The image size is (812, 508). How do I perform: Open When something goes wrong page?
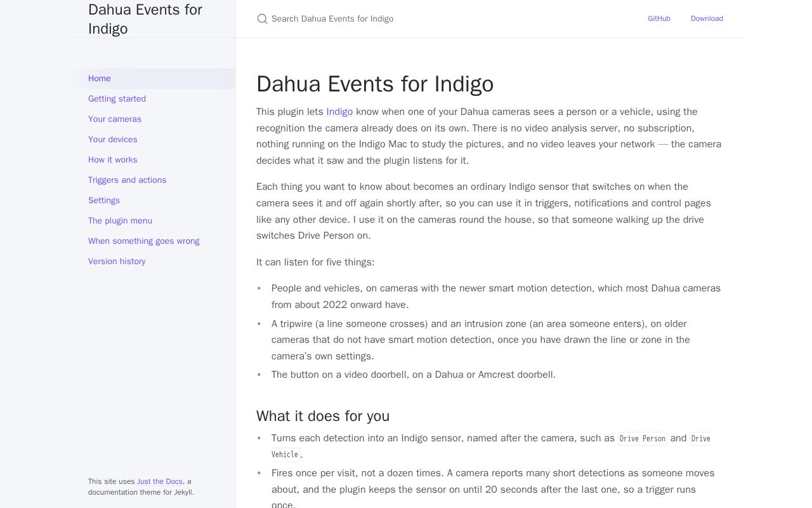coord(152,241)
